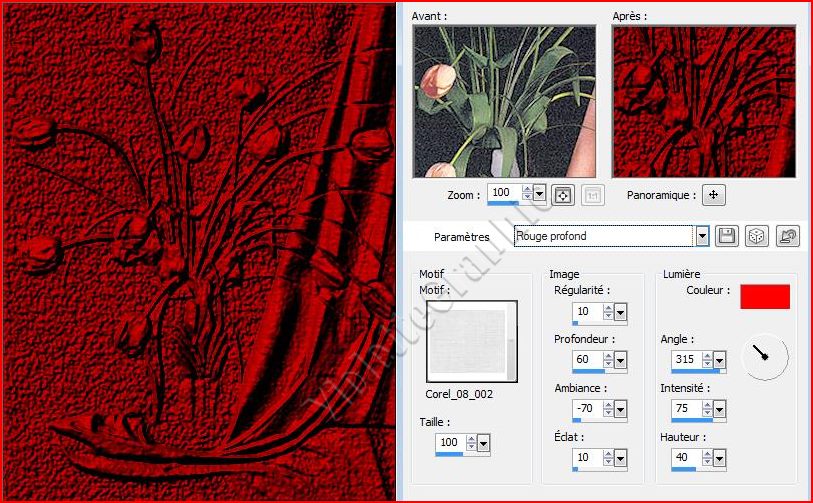The height and width of the screenshot is (503, 813).
Task: Click the Régularité spinner arrows
Action: (x=608, y=313)
